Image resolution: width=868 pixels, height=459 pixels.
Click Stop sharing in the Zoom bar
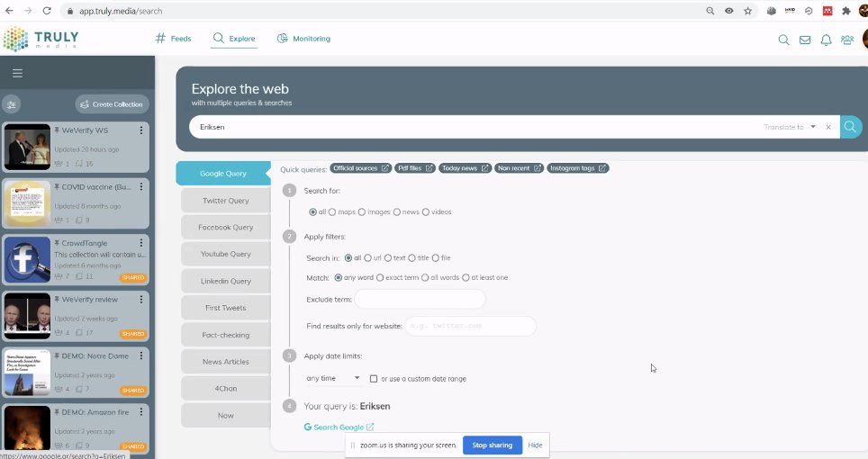(493, 445)
